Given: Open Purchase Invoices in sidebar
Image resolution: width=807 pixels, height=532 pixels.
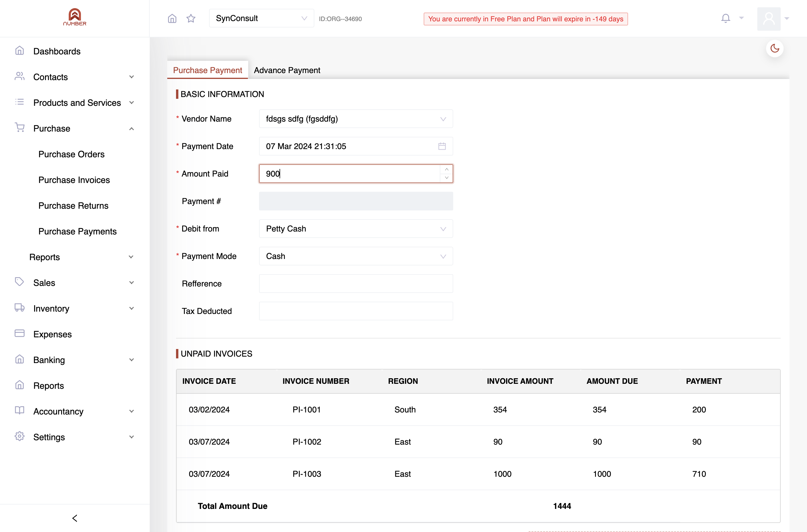Looking at the screenshot, I should (74, 180).
